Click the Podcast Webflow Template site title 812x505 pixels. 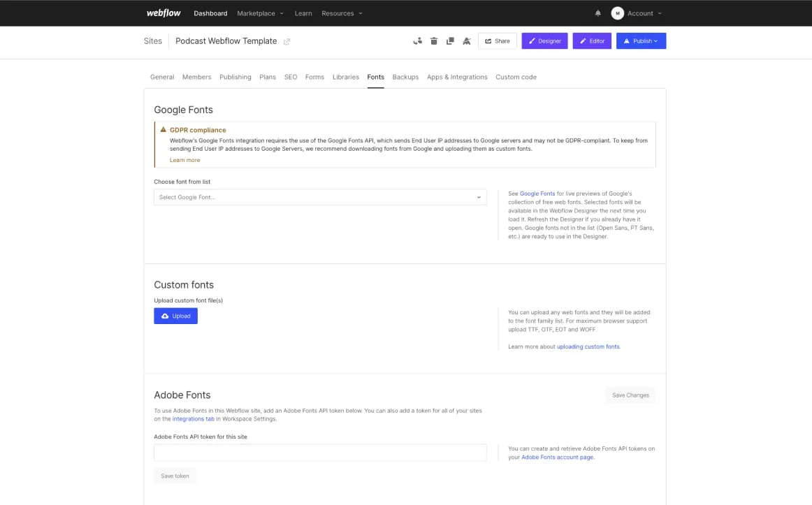pyautogui.click(x=226, y=41)
